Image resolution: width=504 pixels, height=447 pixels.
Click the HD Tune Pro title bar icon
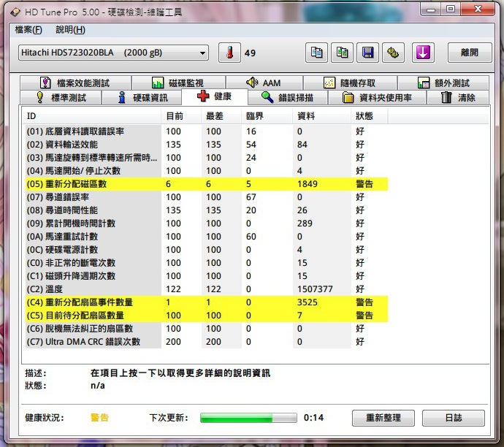point(15,12)
